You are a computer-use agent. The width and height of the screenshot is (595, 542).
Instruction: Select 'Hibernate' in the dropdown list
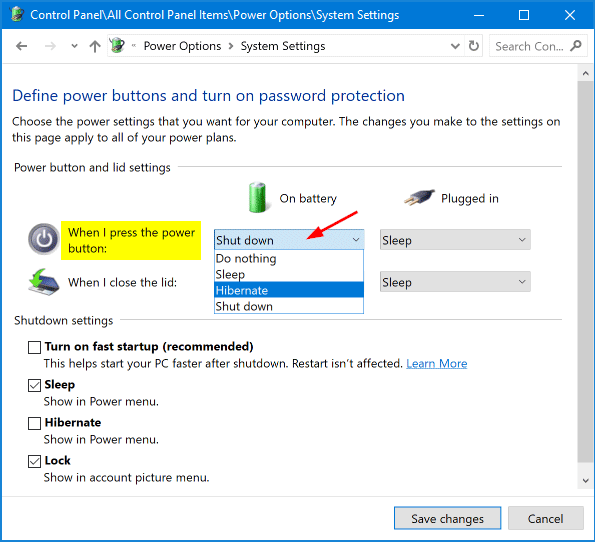click(289, 290)
